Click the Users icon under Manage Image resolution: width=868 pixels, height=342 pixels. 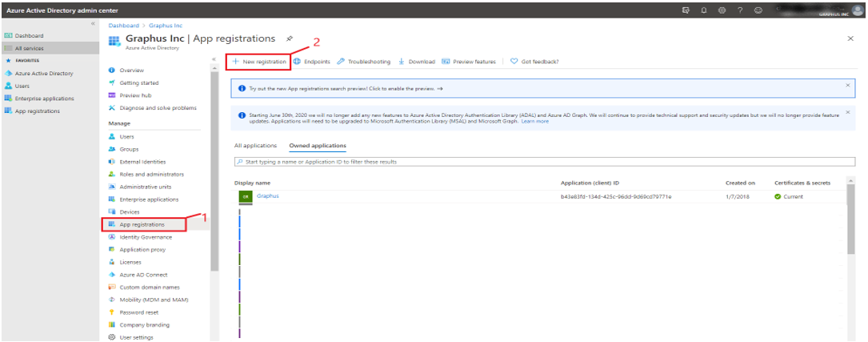click(112, 136)
